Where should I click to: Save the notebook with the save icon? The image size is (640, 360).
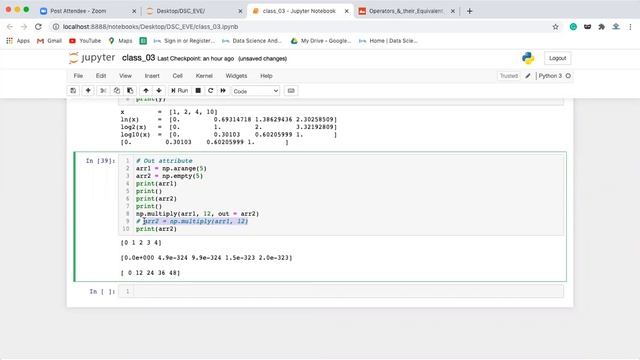(73, 91)
